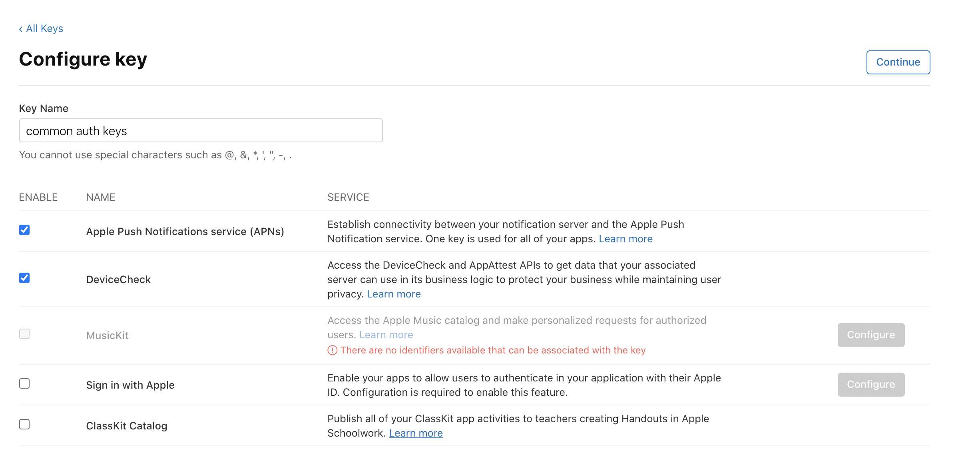Click the MusicKit warning exclamation icon
Viewport: 980px width, 463px height.
pyautogui.click(x=333, y=350)
